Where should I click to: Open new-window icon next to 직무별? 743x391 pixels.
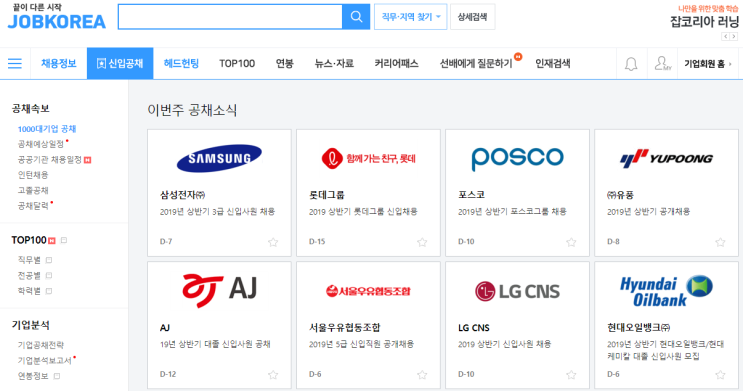pyautogui.click(x=49, y=260)
